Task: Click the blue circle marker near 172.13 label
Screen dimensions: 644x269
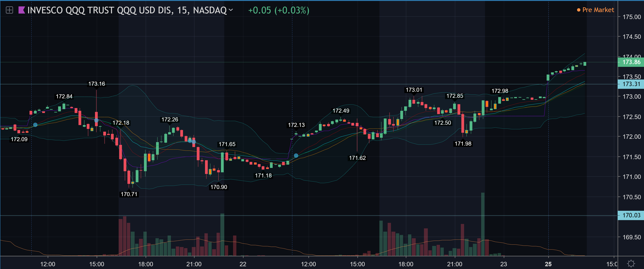Action: click(296, 156)
